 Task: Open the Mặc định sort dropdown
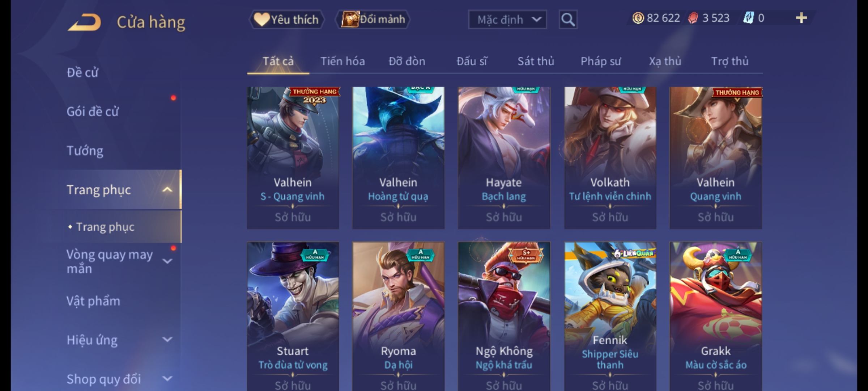pyautogui.click(x=507, y=20)
